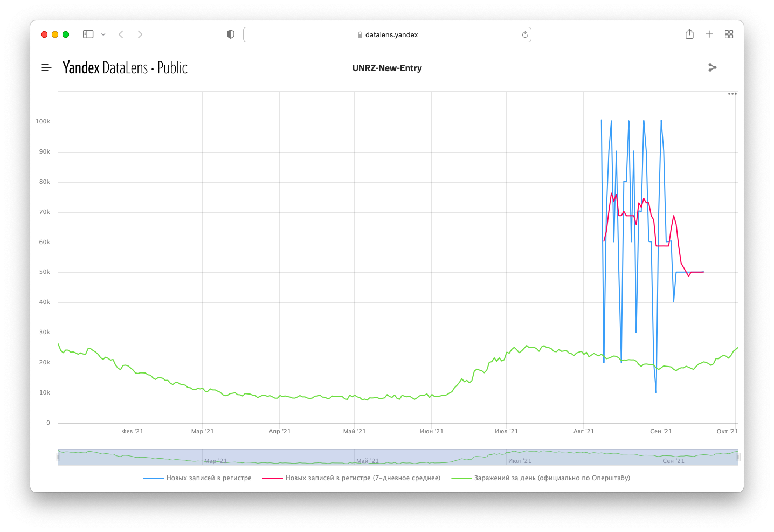Screen dimensions: 774x532
Task: Toggle Safari sidebar button
Action: pyautogui.click(x=88, y=34)
